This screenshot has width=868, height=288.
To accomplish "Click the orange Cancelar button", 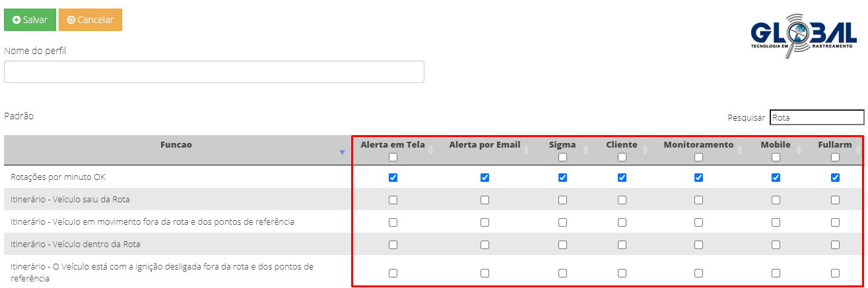I will (90, 20).
